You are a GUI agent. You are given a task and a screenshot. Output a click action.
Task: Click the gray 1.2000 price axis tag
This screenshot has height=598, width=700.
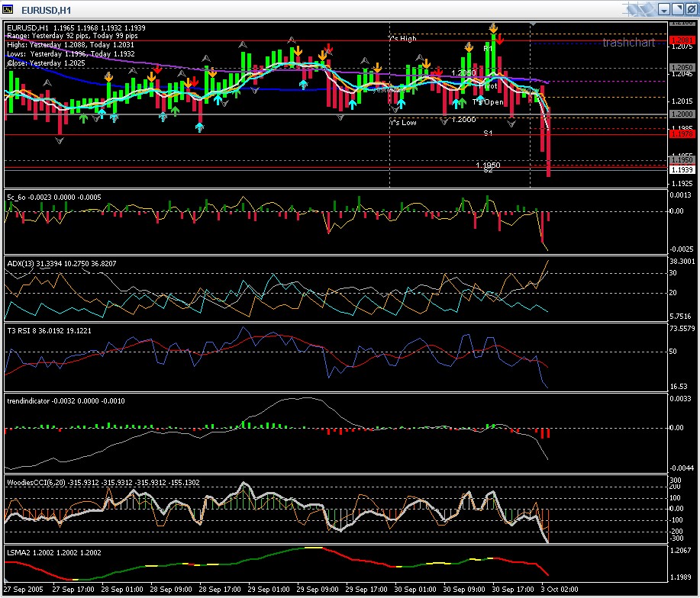tap(682, 114)
